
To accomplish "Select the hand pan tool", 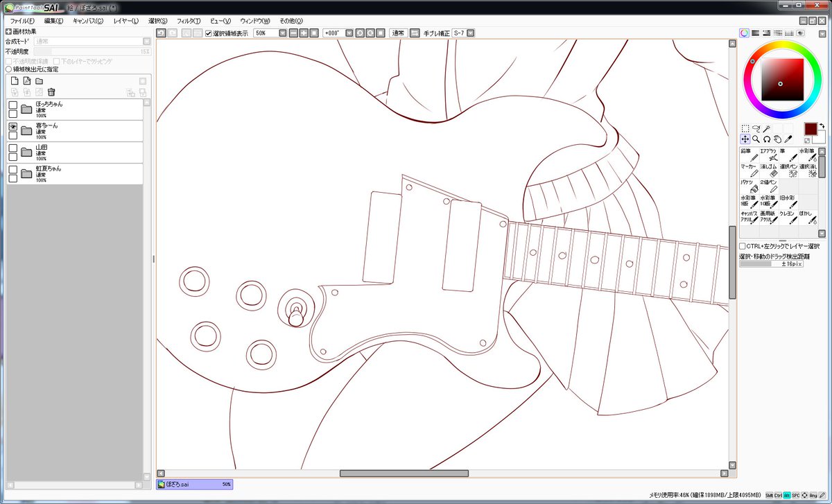I will click(777, 139).
